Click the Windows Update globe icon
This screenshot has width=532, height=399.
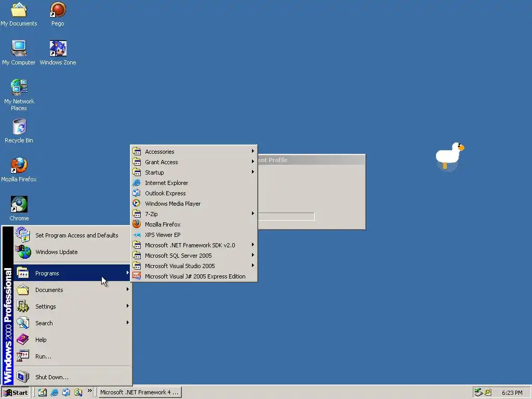23,252
